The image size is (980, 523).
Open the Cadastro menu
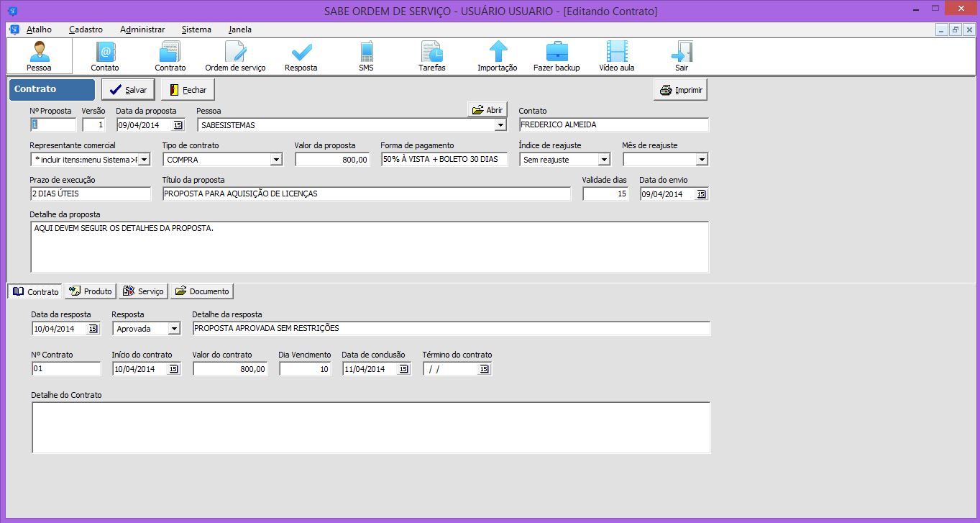tap(86, 29)
